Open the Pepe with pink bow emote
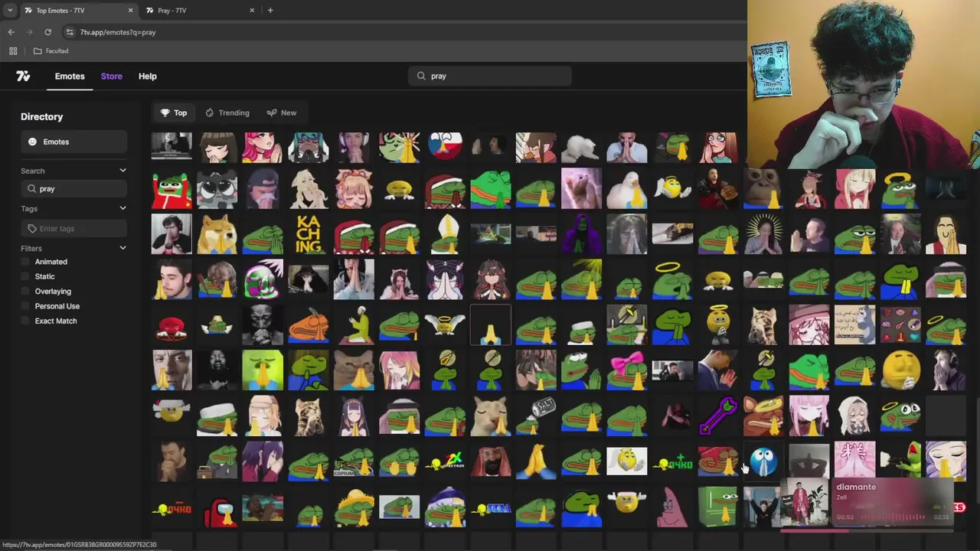The image size is (980, 551). (x=627, y=370)
